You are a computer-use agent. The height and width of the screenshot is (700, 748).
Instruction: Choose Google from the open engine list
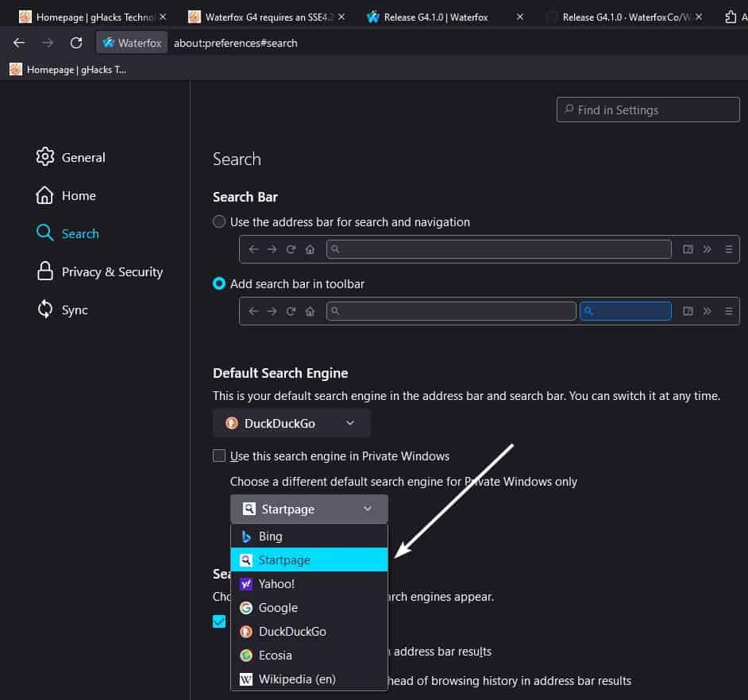click(x=277, y=607)
